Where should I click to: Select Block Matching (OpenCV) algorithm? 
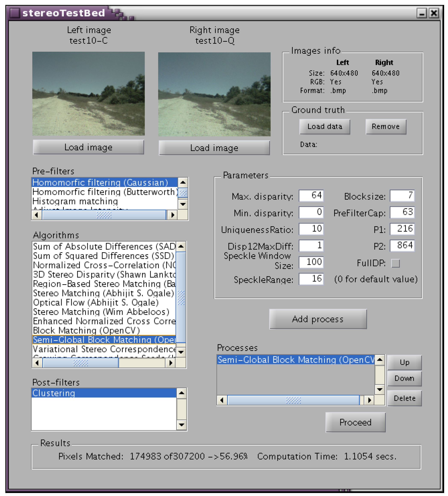(86, 330)
